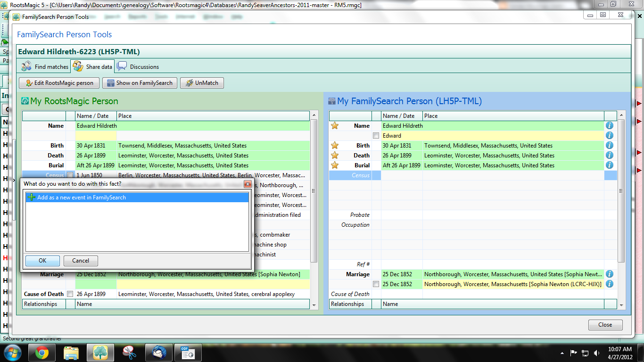Open the Windows Start menu

point(12,353)
